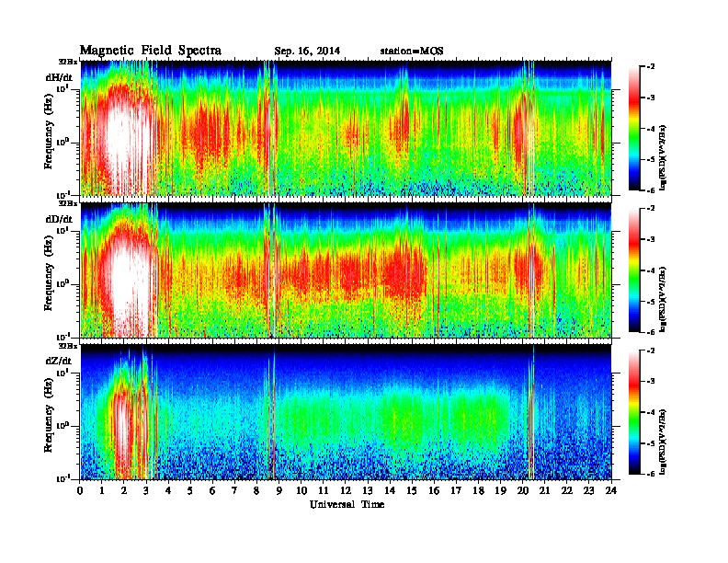The width and height of the screenshot is (728, 563).
Task: Click hour "24" on the Universal Time axis
Action: click(611, 491)
